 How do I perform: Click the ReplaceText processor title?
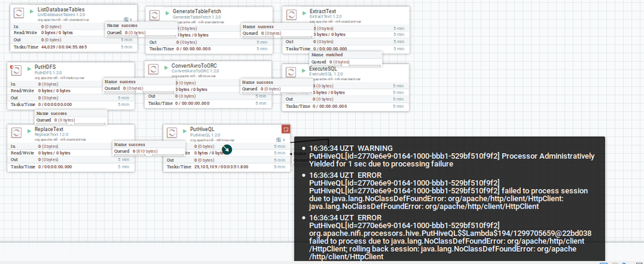coord(49,129)
